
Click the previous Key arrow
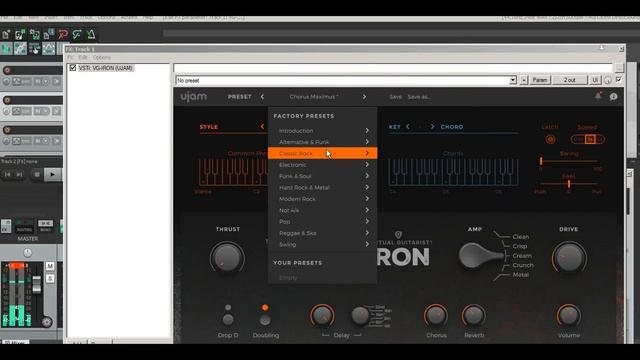tap(408, 127)
